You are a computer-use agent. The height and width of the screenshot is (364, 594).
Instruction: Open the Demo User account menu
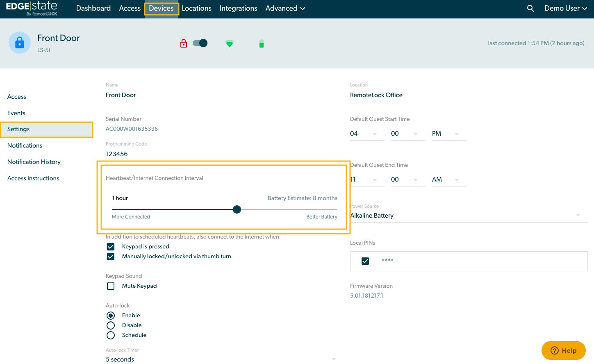(565, 9)
